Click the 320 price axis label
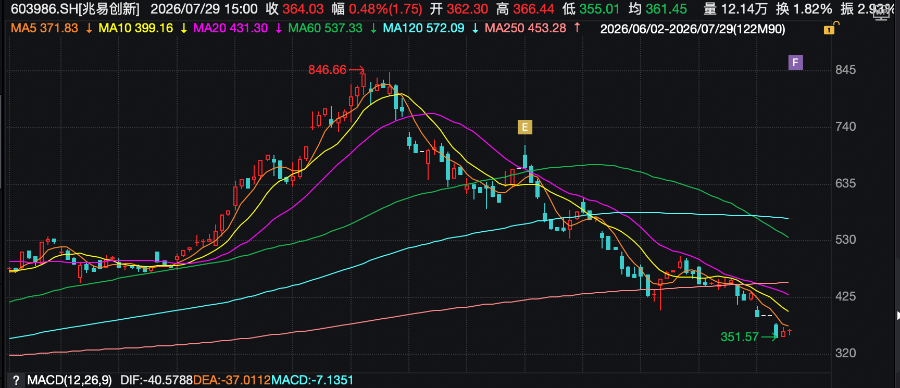900x388 pixels. 847,353
